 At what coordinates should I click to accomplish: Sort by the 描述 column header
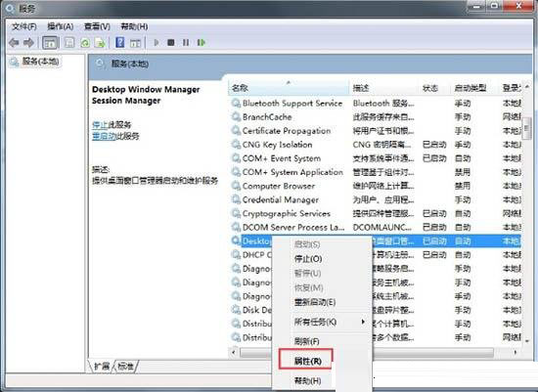point(384,88)
